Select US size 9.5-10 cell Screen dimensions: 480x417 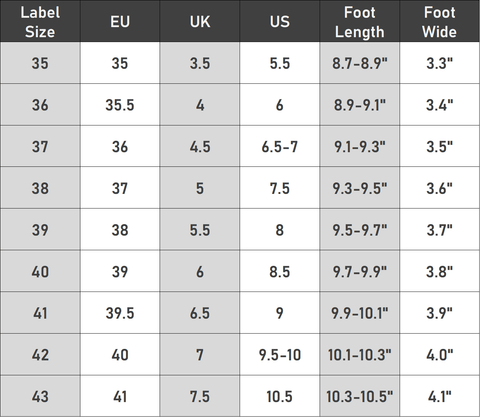(280, 355)
